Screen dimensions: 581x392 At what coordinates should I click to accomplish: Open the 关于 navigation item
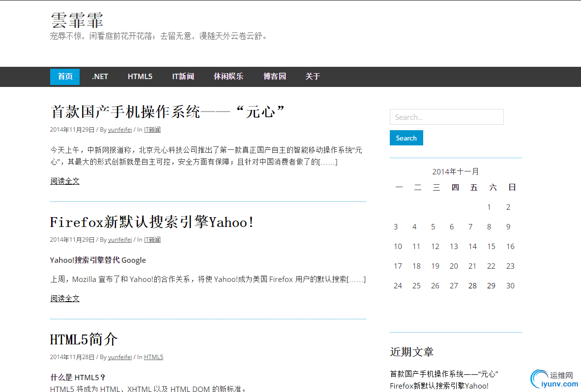tap(313, 77)
